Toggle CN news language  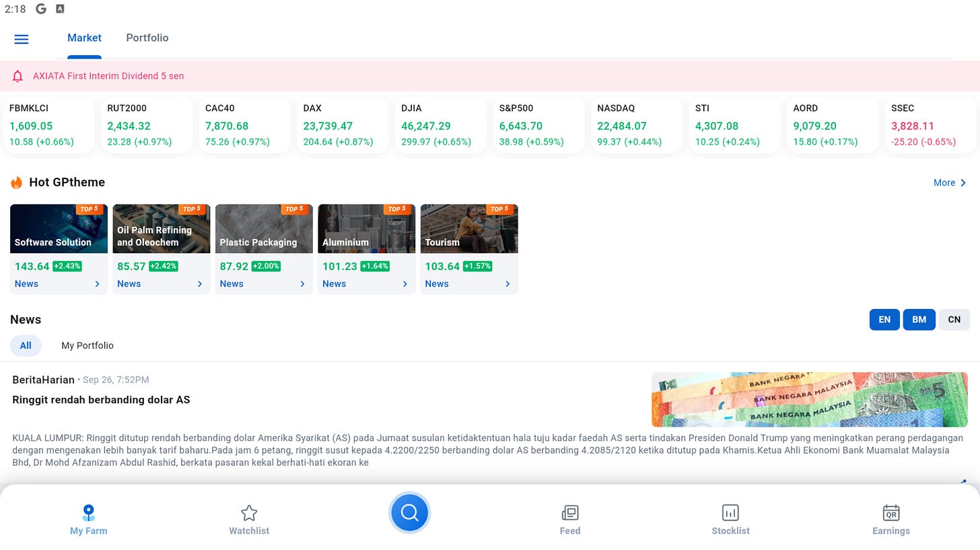click(954, 320)
